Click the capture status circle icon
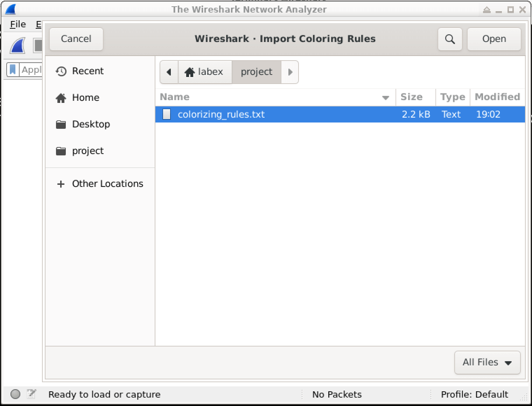 click(x=15, y=394)
